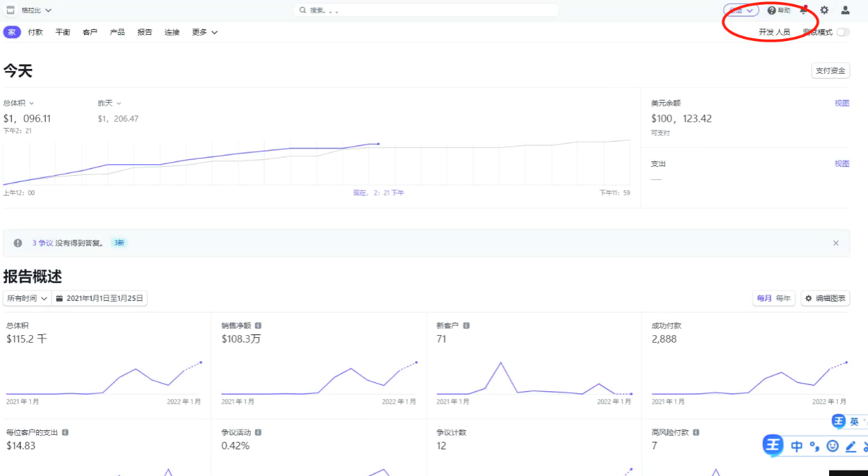Switch the report view to 每年
Image resolution: width=868 pixels, height=476 pixels.
(x=783, y=298)
